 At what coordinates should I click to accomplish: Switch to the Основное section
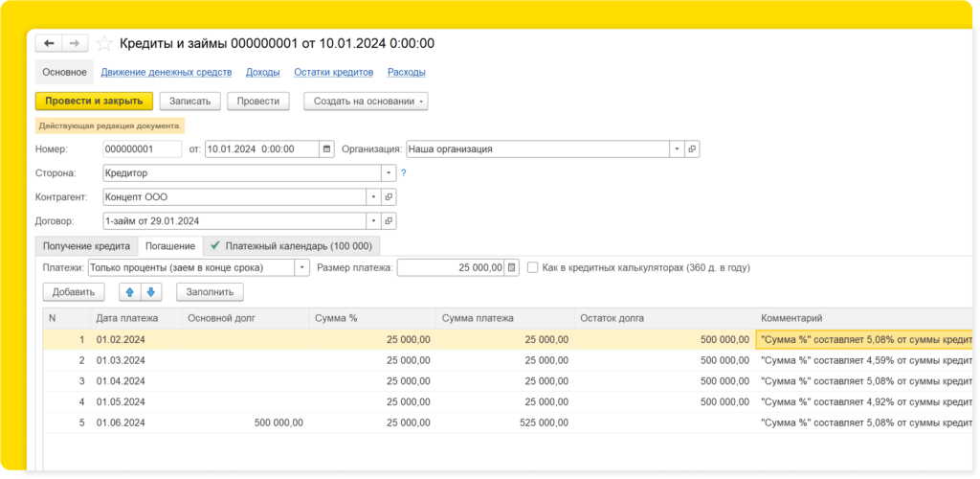coord(64,72)
